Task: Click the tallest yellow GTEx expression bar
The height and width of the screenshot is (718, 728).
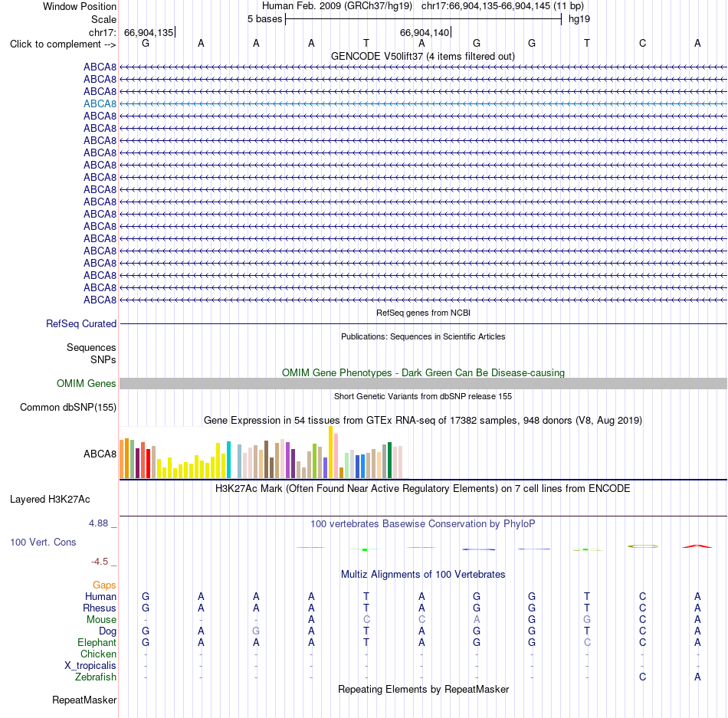Action: (330, 452)
